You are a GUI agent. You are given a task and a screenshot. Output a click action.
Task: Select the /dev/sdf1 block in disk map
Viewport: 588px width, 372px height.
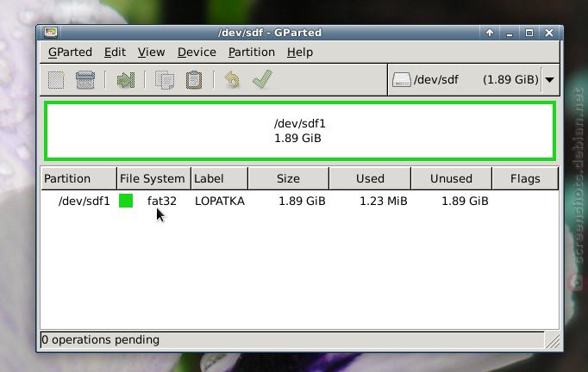300,131
